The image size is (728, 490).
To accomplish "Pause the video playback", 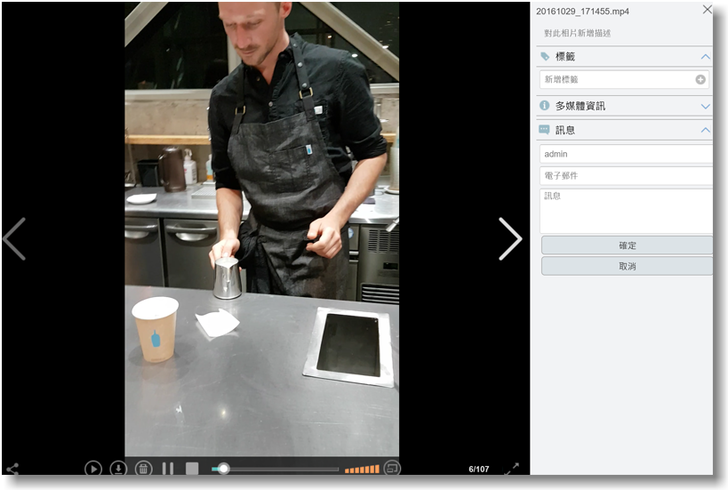I will [x=168, y=469].
